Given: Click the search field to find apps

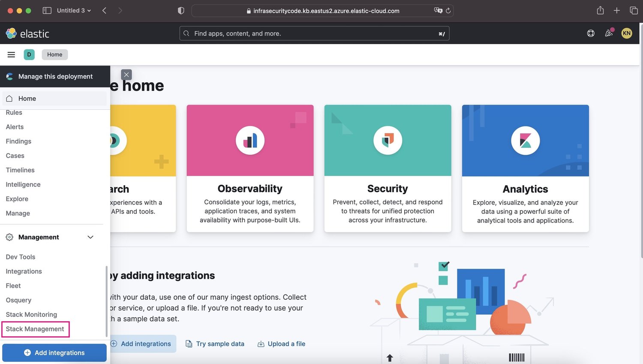Looking at the screenshot, I should tap(314, 33).
